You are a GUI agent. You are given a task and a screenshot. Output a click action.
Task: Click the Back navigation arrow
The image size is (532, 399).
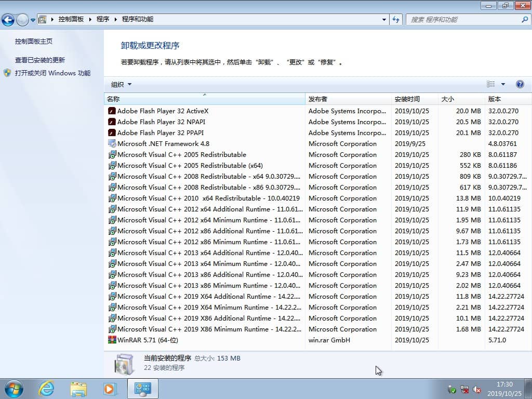(x=7, y=19)
